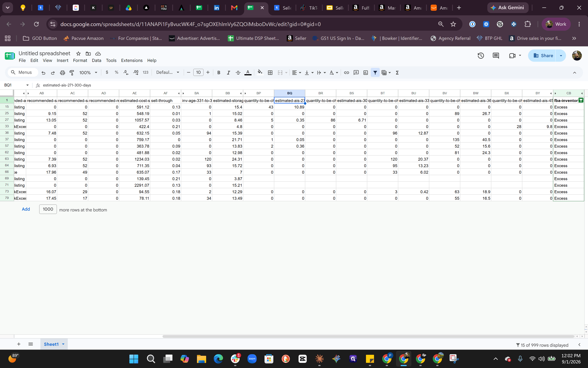Open the font Default dropdown
The width and height of the screenshot is (588, 368).
168,72
